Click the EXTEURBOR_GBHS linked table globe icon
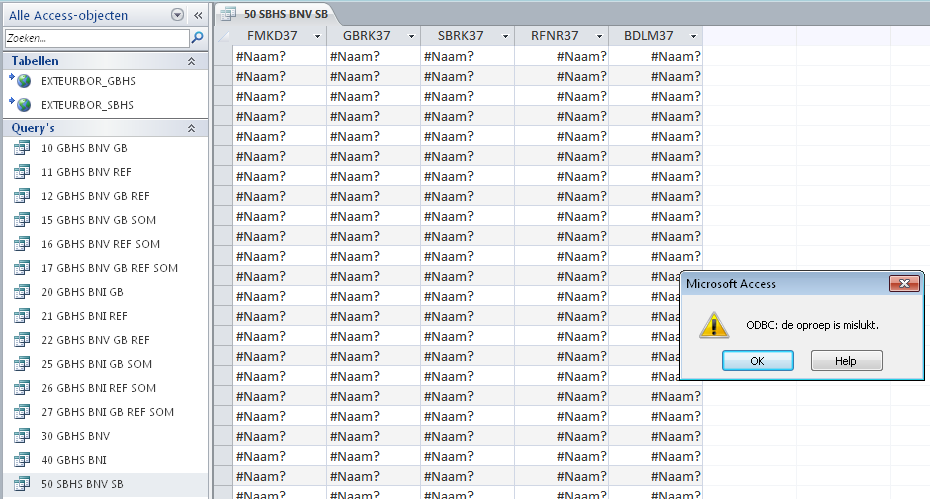 pyautogui.click(x=24, y=81)
